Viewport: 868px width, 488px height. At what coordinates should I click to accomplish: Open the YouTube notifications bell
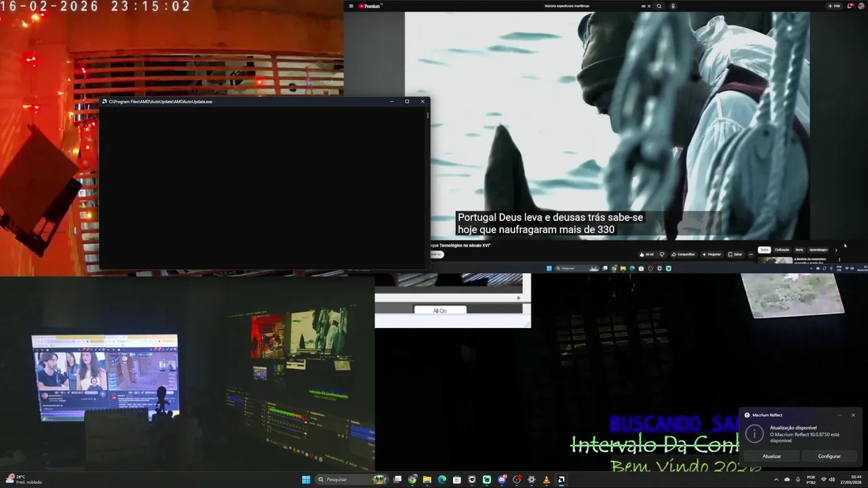click(850, 6)
